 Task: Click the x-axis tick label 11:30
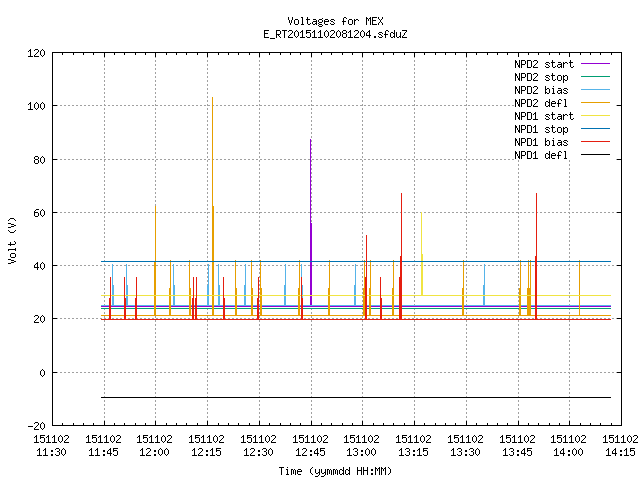tap(51, 452)
